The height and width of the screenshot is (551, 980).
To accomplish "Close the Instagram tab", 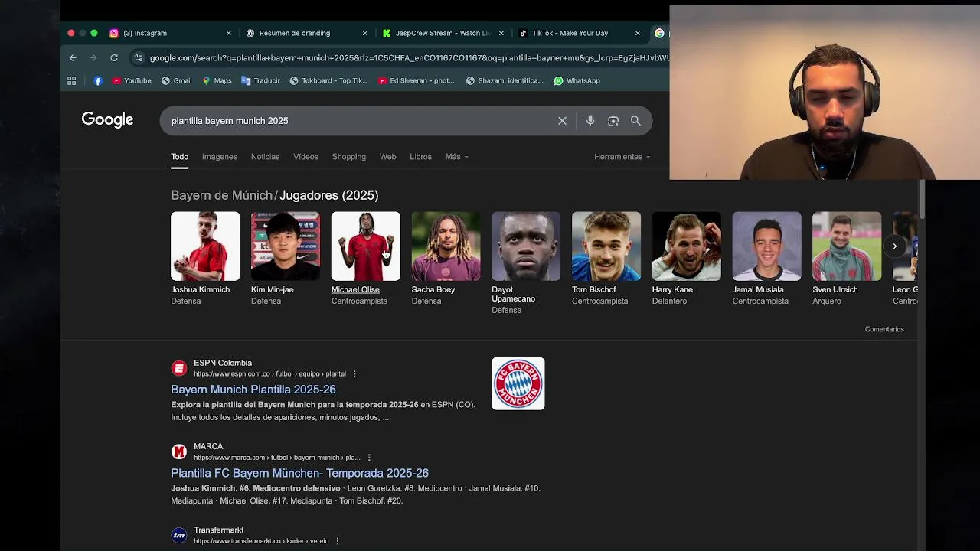I will tap(228, 33).
